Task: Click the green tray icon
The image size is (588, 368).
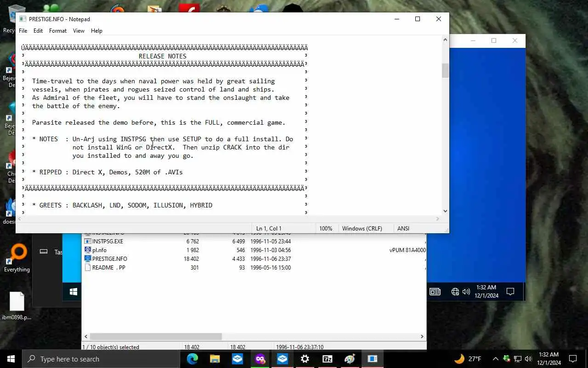Action: (506, 359)
